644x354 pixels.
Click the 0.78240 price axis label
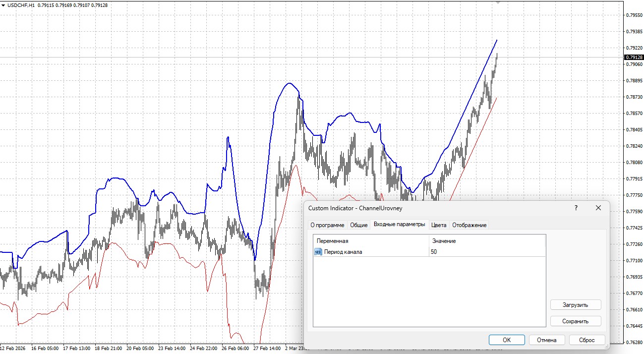click(x=634, y=146)
